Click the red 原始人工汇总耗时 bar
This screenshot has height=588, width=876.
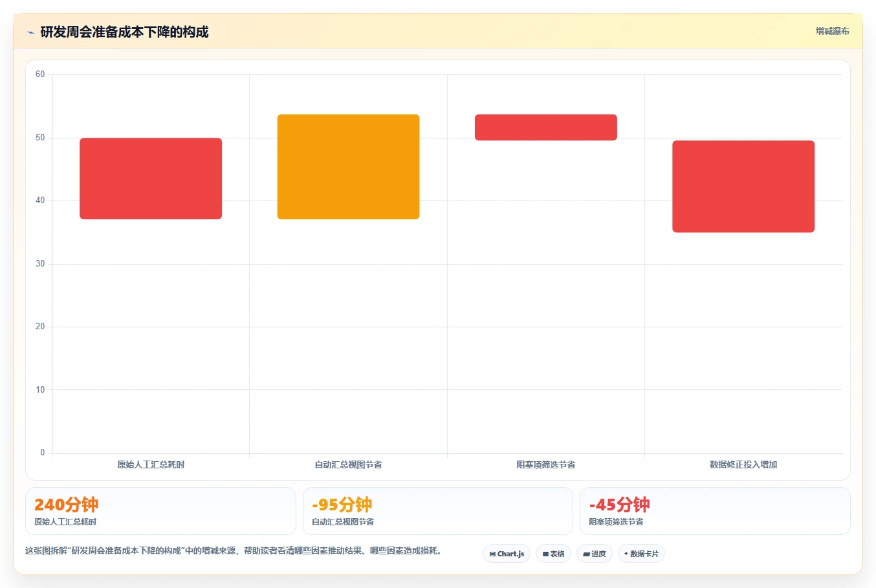(x=151, y=179)
